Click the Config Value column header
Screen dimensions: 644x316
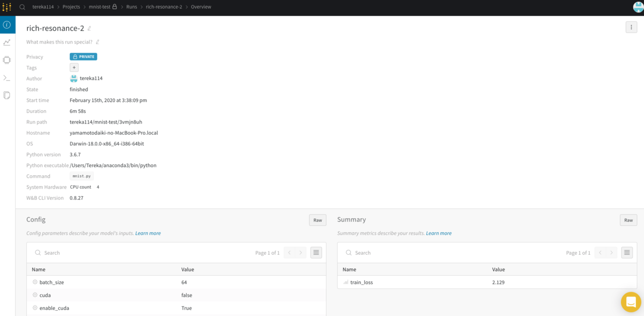coord(188,269)
